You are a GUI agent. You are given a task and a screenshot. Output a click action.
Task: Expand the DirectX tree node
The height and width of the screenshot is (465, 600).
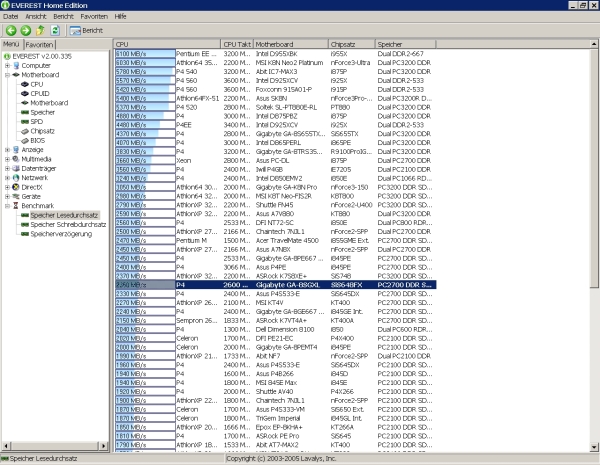(7, 187)
